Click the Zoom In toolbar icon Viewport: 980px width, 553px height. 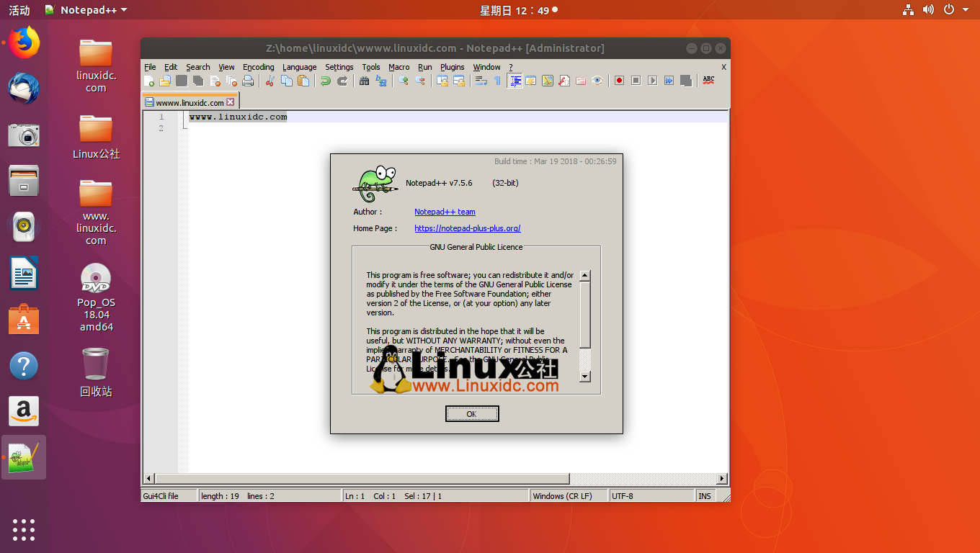(404, 81)
